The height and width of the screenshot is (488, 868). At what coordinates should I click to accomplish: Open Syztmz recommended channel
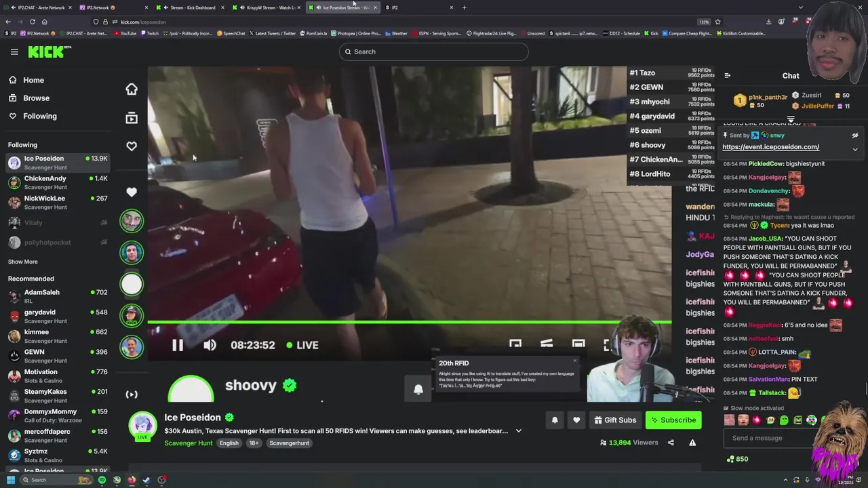pyautogui.click(x=58, y=455)
